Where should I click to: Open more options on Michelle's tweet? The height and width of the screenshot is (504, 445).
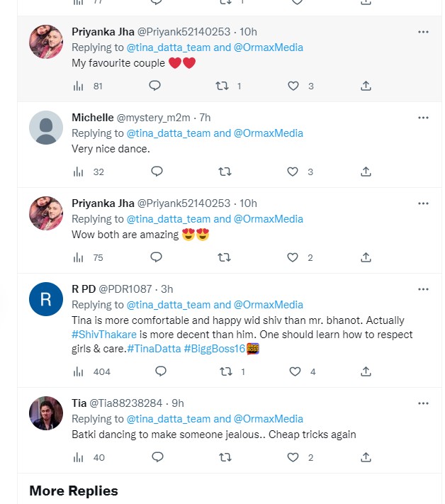[x=423, y=118]
